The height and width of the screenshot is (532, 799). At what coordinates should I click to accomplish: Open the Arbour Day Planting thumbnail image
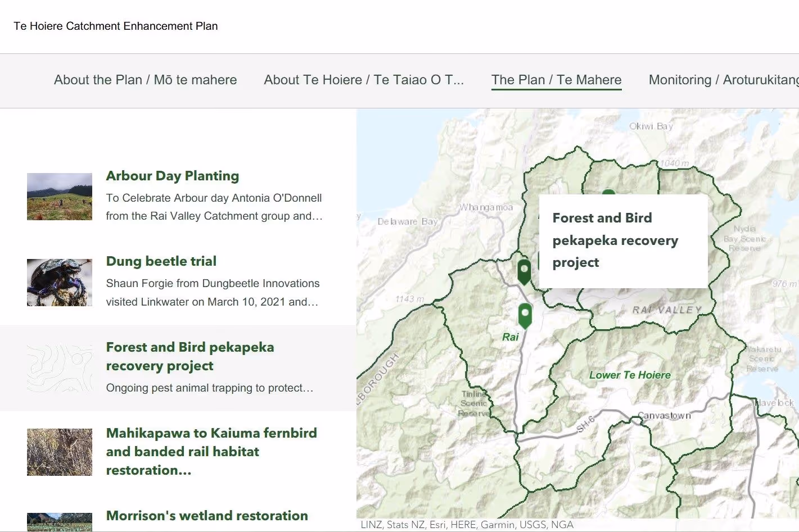click(59, 196)
